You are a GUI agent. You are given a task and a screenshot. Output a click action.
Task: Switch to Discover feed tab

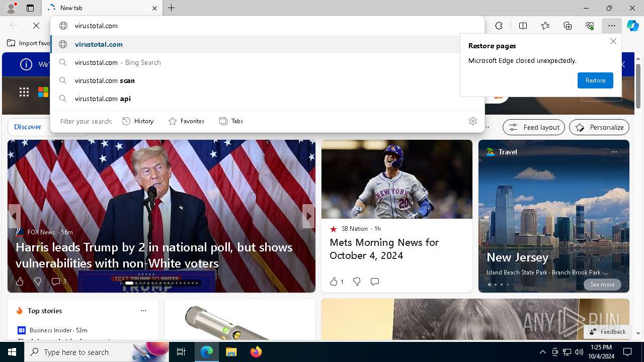28,127
